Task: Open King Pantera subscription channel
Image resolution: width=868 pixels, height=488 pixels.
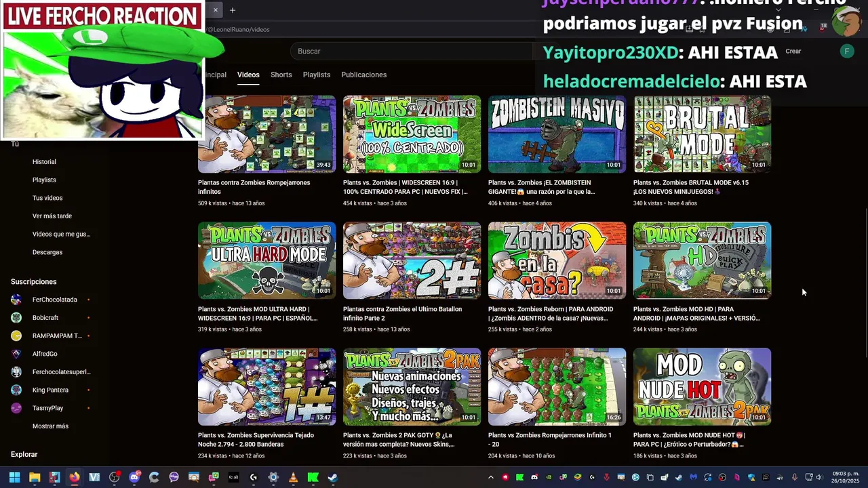Action: [51, 390]
